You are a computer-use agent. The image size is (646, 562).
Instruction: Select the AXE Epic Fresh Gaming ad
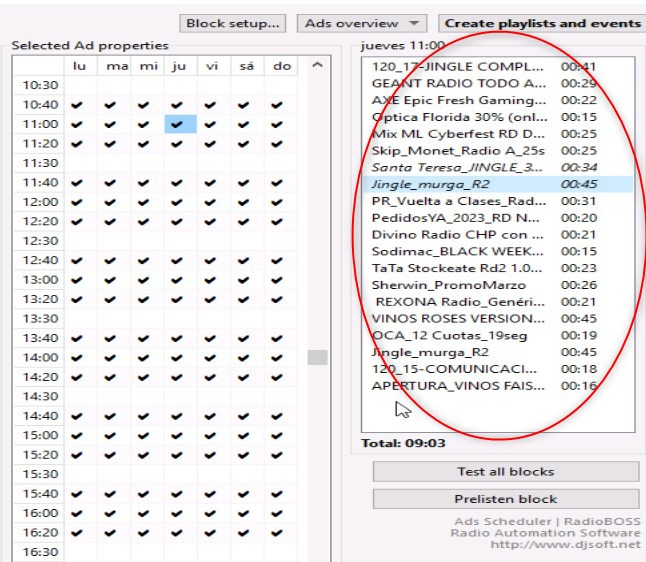click(498, 101)
